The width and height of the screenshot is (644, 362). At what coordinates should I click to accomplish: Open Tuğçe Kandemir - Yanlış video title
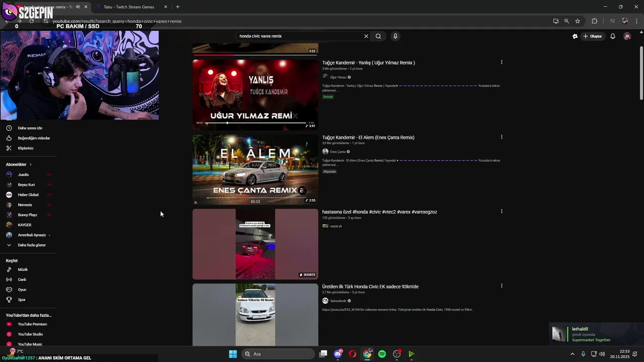click(x=368, y=63)
